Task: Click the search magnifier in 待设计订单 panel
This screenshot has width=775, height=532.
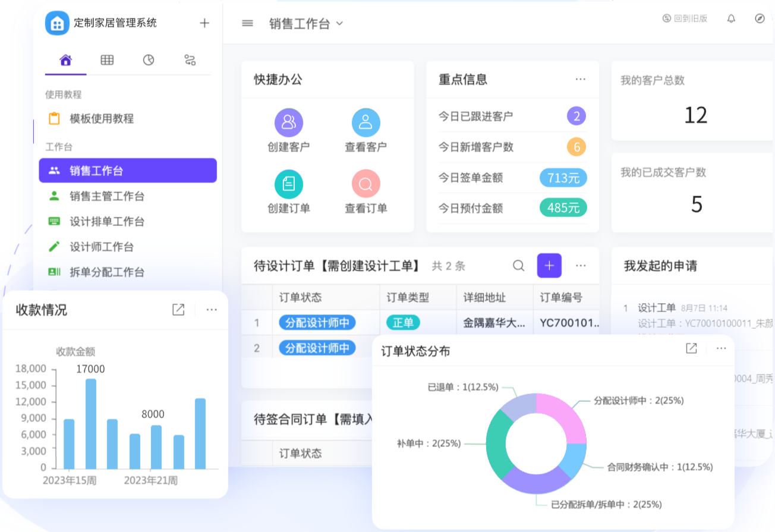Action: coord(518,266)
